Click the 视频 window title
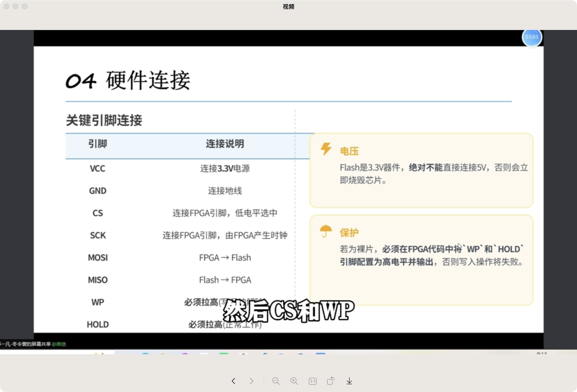The image size is (577, 392). (x=288, y=7)
